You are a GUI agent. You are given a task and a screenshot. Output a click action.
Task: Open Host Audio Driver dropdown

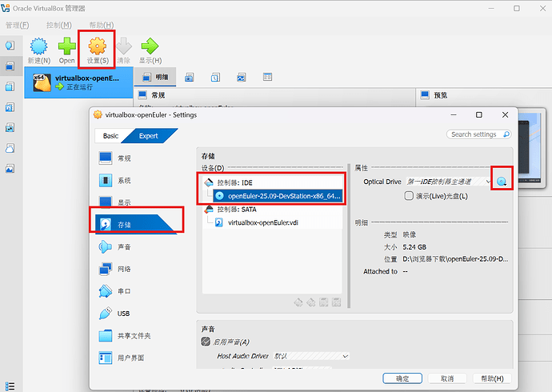coord(311,356)
